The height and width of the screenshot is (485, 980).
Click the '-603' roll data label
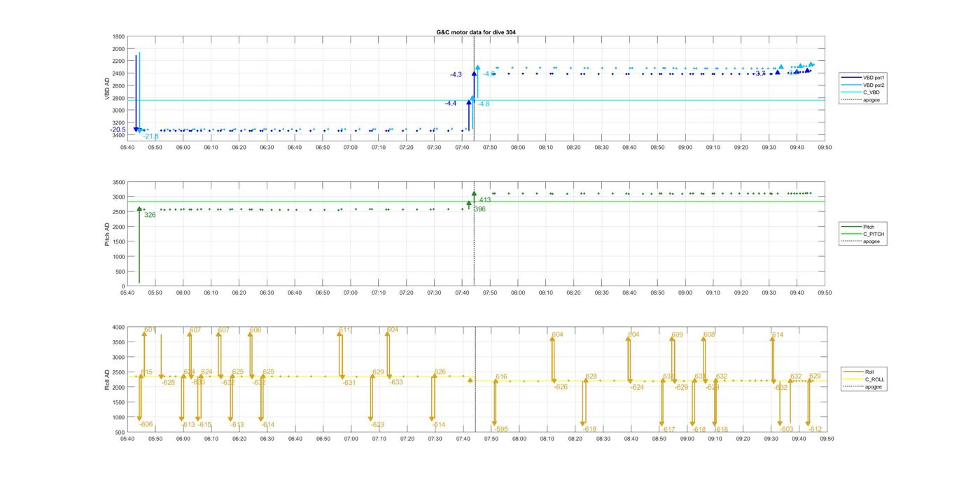(787, 430)
